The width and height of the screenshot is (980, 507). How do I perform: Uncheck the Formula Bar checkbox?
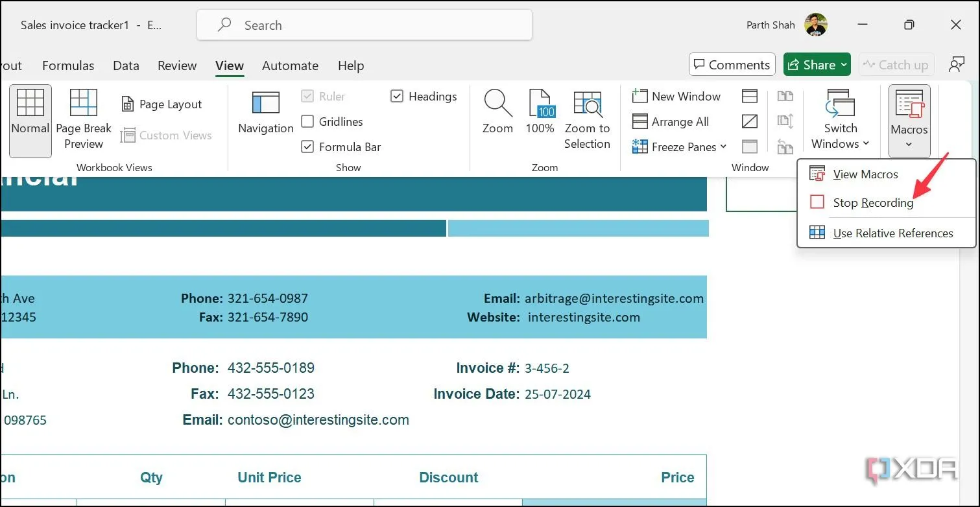(308, 147)
